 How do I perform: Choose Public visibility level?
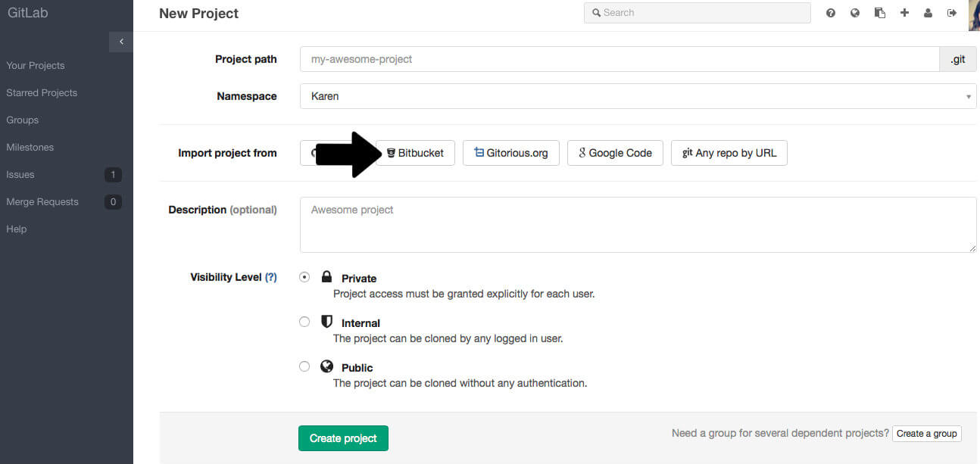coord(304,366)
